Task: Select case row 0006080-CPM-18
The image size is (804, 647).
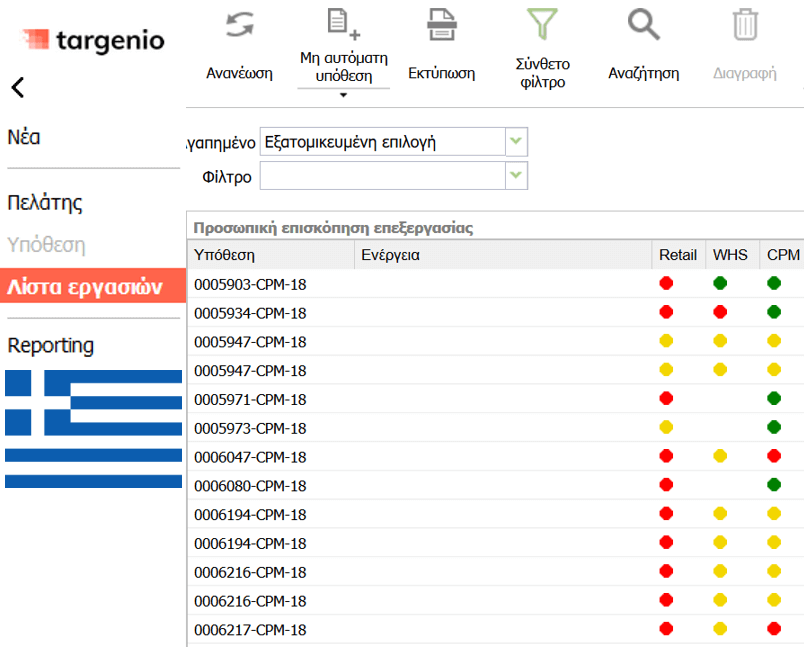Action: 250,486
